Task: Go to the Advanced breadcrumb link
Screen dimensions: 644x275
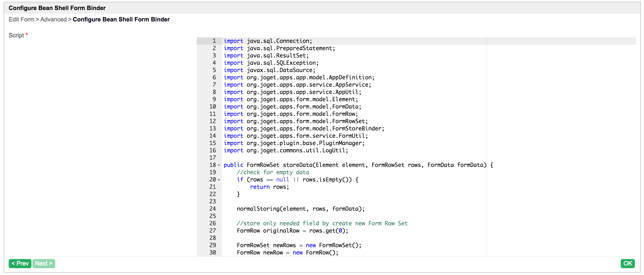Action: pos(53,19)
